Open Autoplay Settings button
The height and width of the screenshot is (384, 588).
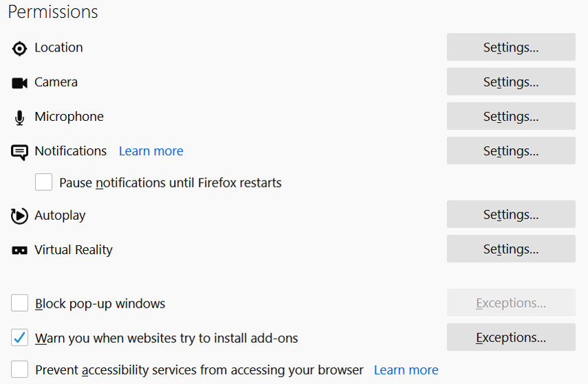[x=511, y=214]
